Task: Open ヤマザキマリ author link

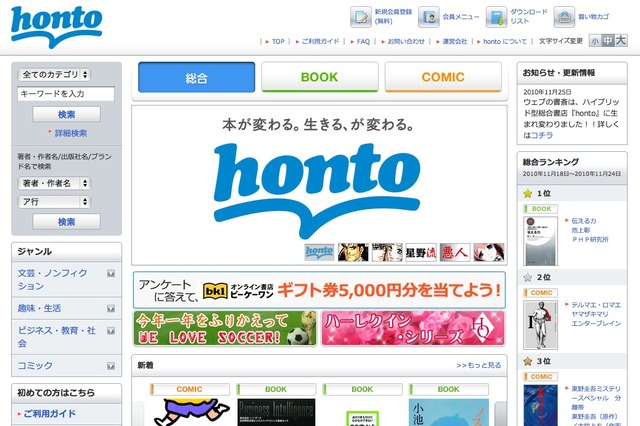Action: pyautogui.click(x=590, y=314)
